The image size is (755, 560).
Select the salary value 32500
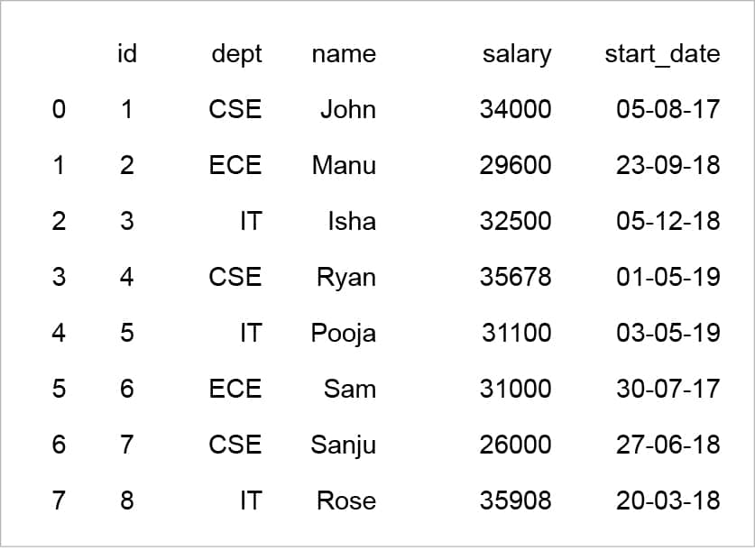[515, 222]
